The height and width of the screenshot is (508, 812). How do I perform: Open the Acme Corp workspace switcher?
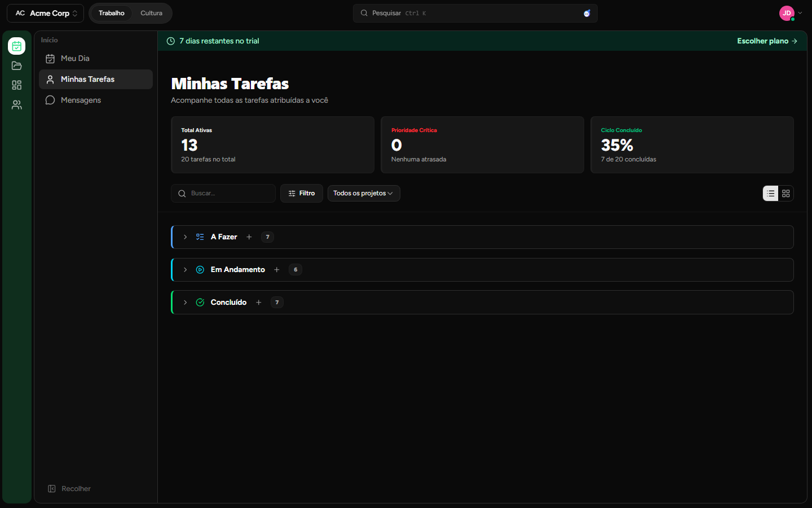coord(45,13)
